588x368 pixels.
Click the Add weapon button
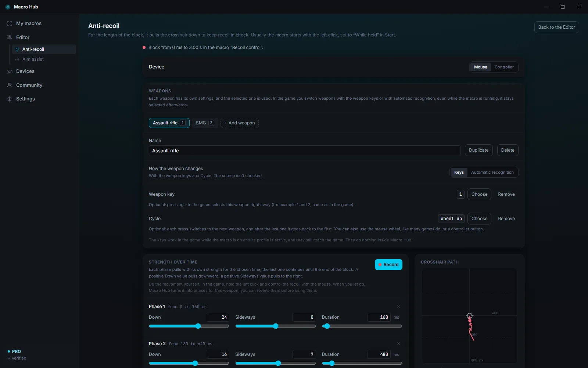240,123
